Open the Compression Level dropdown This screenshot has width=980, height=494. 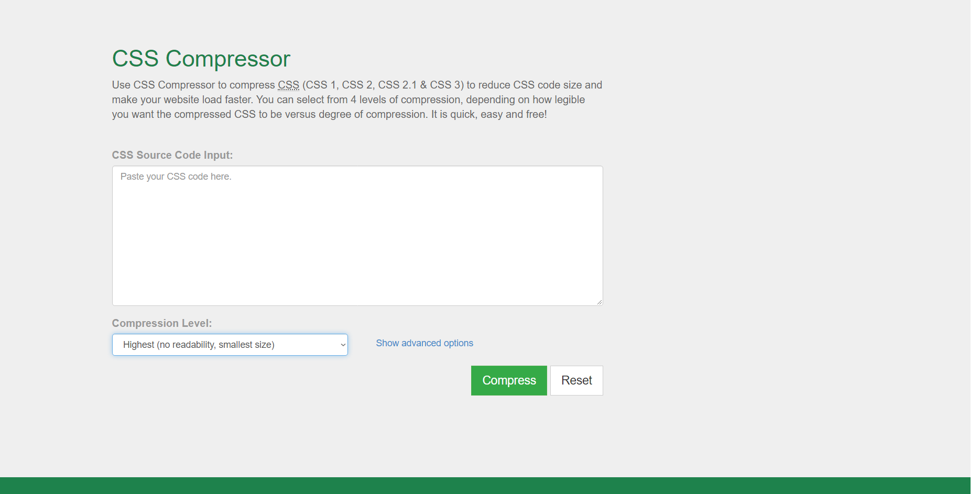point(230,345)
